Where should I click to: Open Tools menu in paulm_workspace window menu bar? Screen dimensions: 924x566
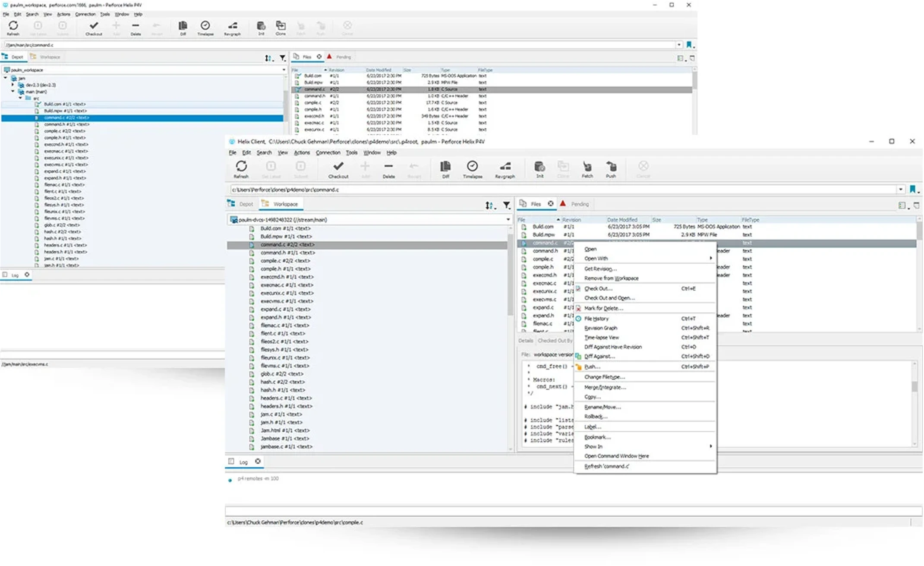105,14
